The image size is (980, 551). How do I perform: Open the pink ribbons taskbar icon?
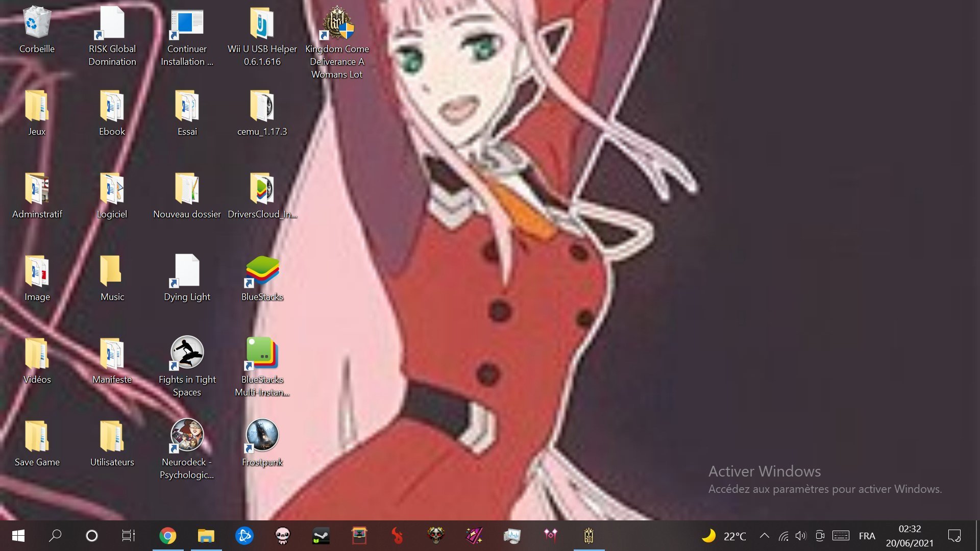551,536
